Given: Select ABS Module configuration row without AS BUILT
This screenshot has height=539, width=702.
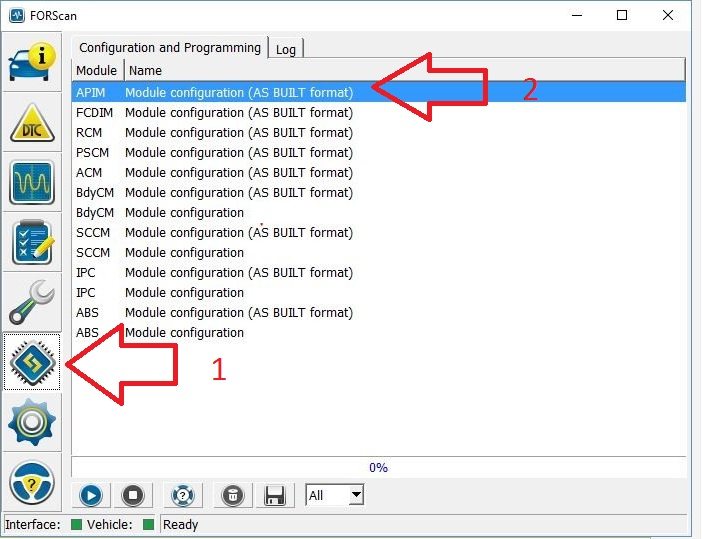Looking at the screenshot, I should click(x=379, y=332).
